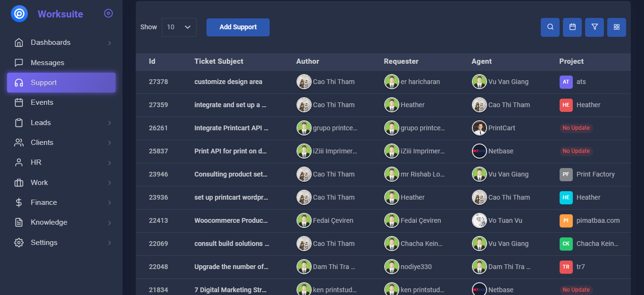
Task: Select Knowledge in the sidebar
Action: (x=49, y=222)
